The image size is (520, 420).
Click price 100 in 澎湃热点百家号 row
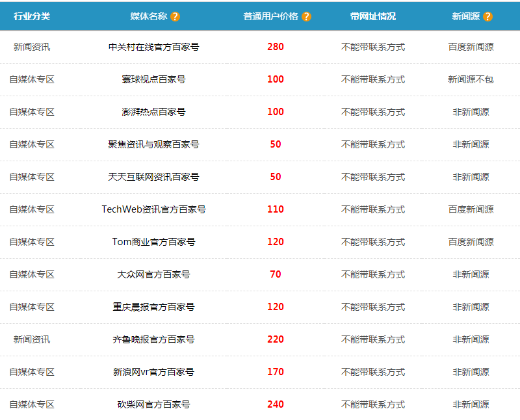click(x=276, y=112)
